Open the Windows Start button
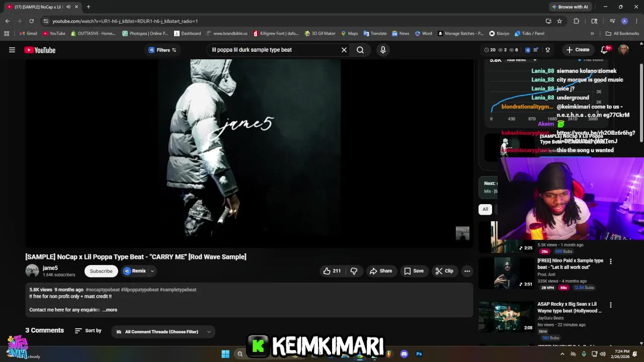 (x=225, y=354)
